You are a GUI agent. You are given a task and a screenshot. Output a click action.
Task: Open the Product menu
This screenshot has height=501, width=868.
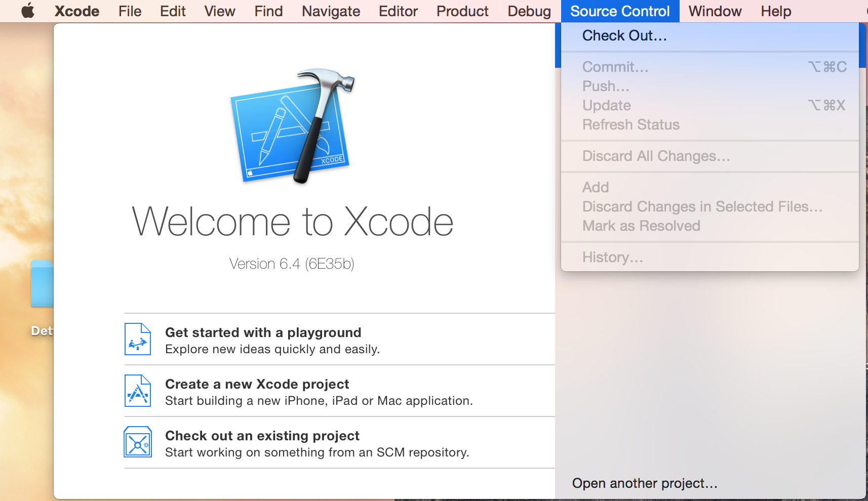tap(462, 11)
